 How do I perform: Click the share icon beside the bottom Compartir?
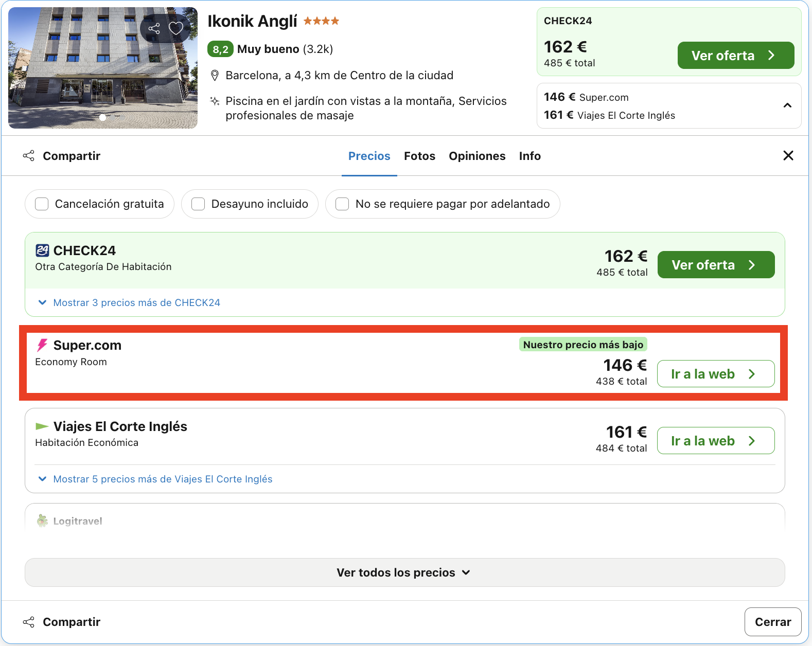[x=29, y=622]
